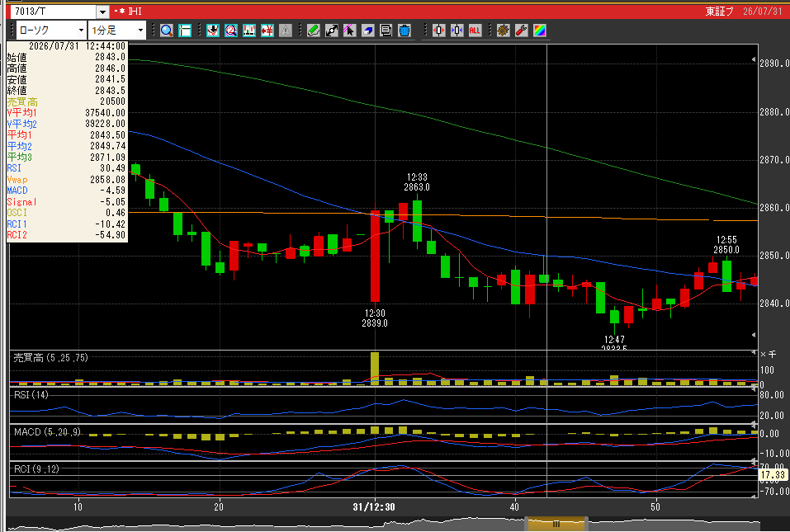
Task: Click the 2890.0 price axis label
Action: [774, 64]
